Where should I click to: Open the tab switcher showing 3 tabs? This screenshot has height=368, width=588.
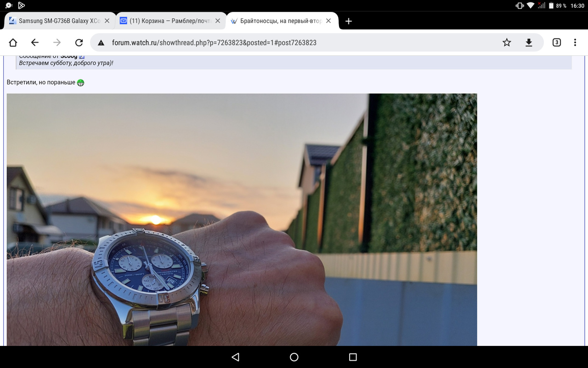[556, 43]
